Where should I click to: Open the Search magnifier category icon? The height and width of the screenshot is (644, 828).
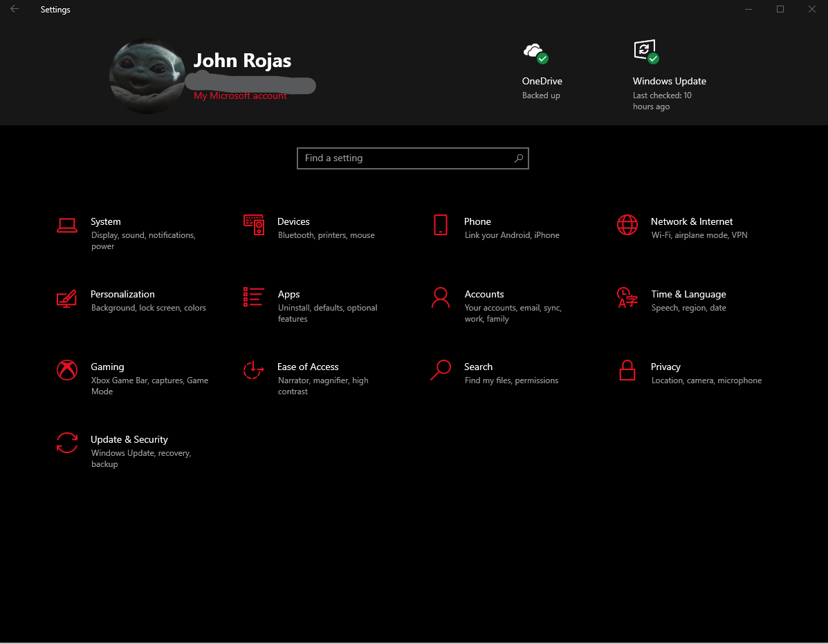[441, 370]
